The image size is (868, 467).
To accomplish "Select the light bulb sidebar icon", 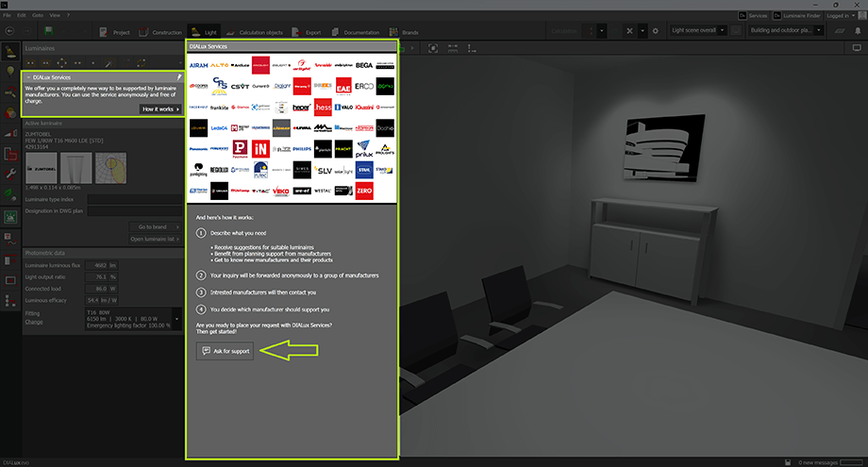I will (10, 72).
